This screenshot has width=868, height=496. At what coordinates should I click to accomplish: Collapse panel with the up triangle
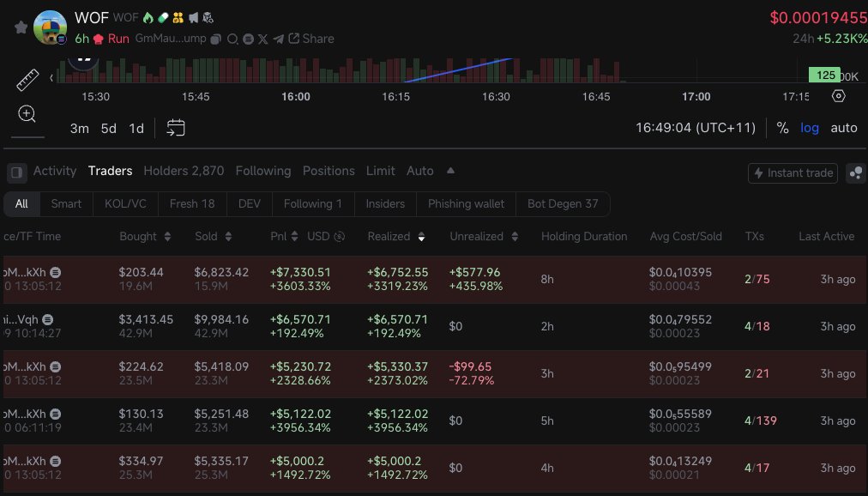pyautogui.click(x=450, y=171)
